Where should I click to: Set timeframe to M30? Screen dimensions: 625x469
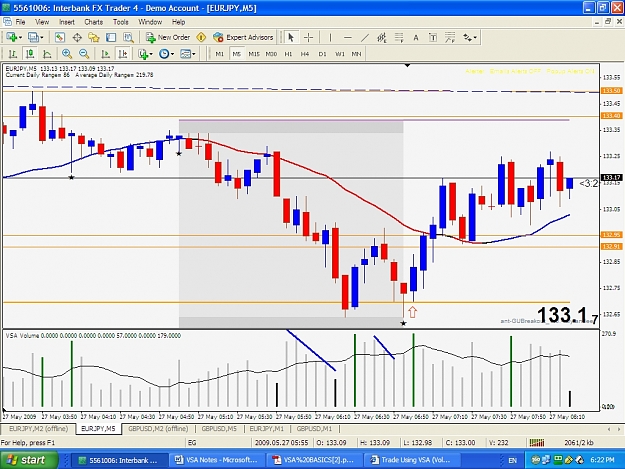(x=271, y=54)
